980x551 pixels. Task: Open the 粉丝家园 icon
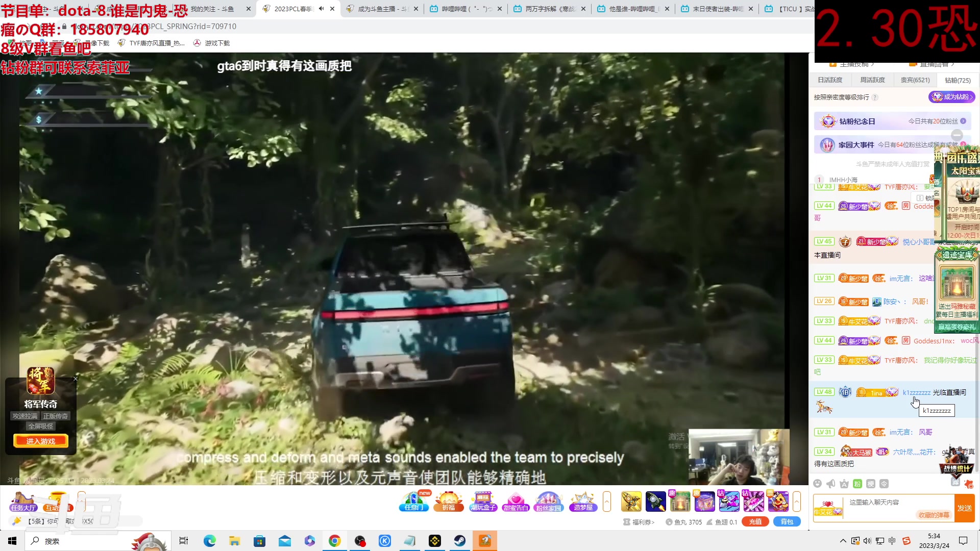549,501
